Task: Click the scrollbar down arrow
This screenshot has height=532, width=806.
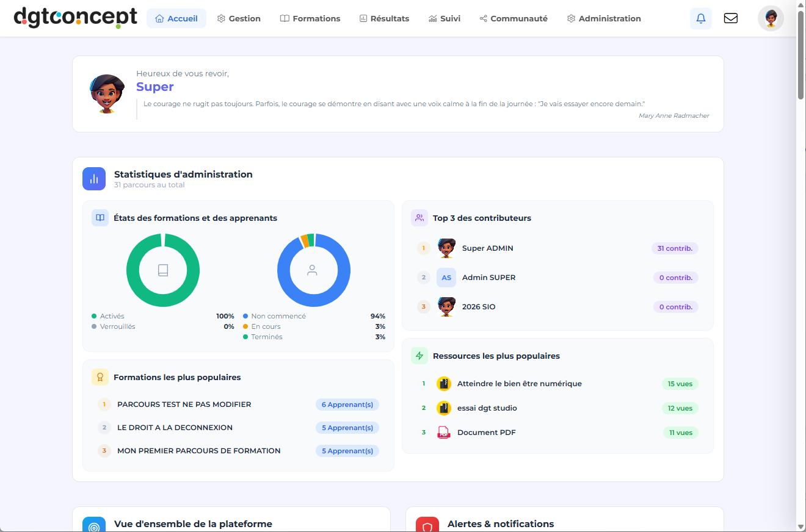Action: pos(801,527)
